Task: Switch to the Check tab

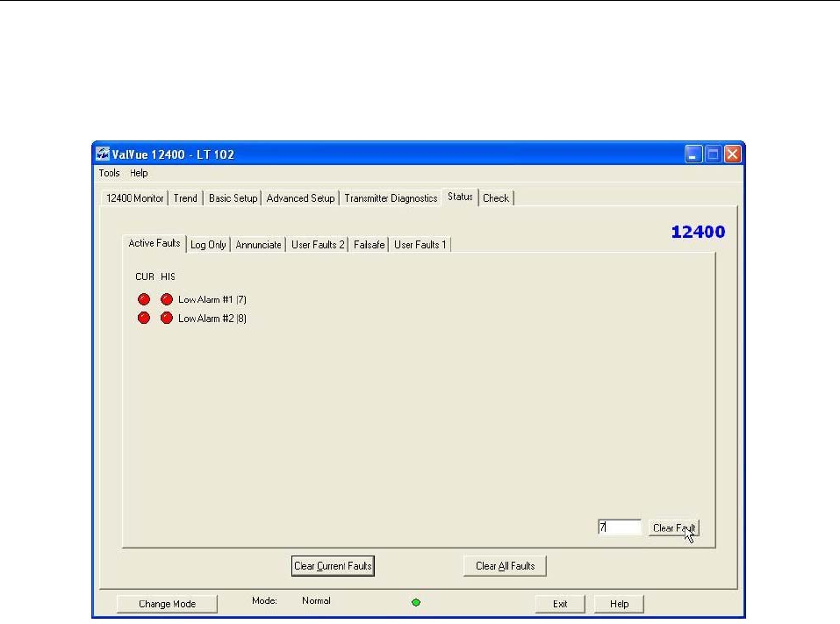Action: (496, 198)
